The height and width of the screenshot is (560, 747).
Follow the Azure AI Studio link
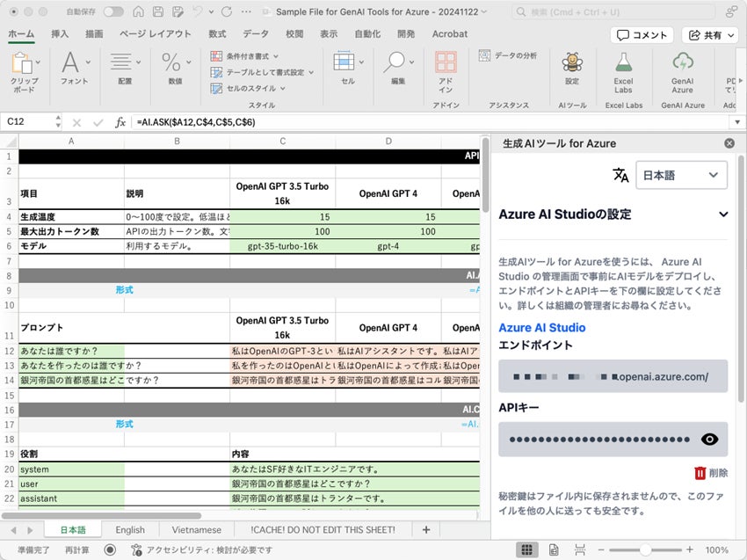point(541,328)
